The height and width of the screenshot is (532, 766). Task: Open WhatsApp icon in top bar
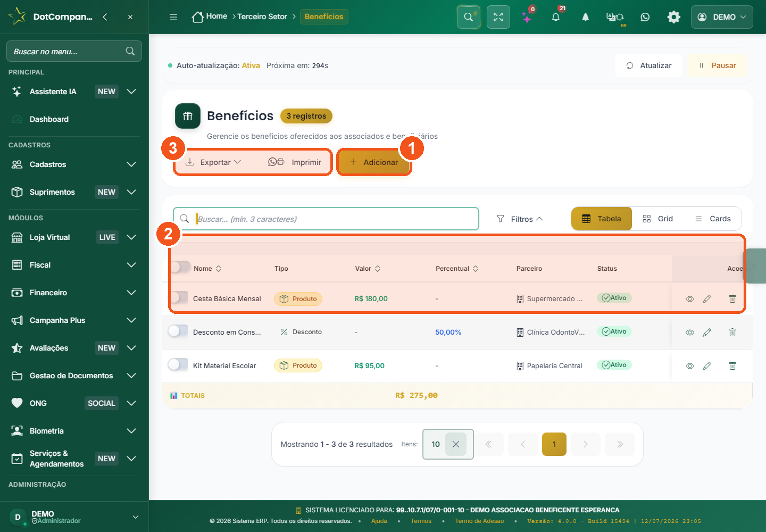click(645, 17)
